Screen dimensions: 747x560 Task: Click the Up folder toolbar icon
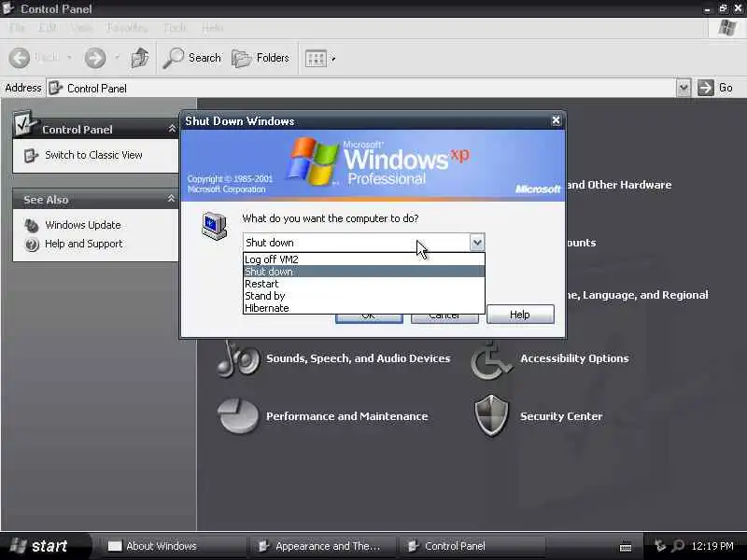(x=139, y=58)
